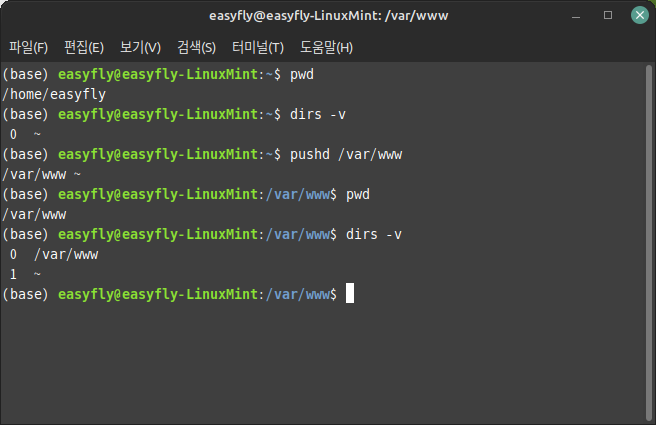Viewport: 656px width, 425px height.
Task: Open the 보기(V) menu
Action: pyautogui.click(x=140, y=47)
